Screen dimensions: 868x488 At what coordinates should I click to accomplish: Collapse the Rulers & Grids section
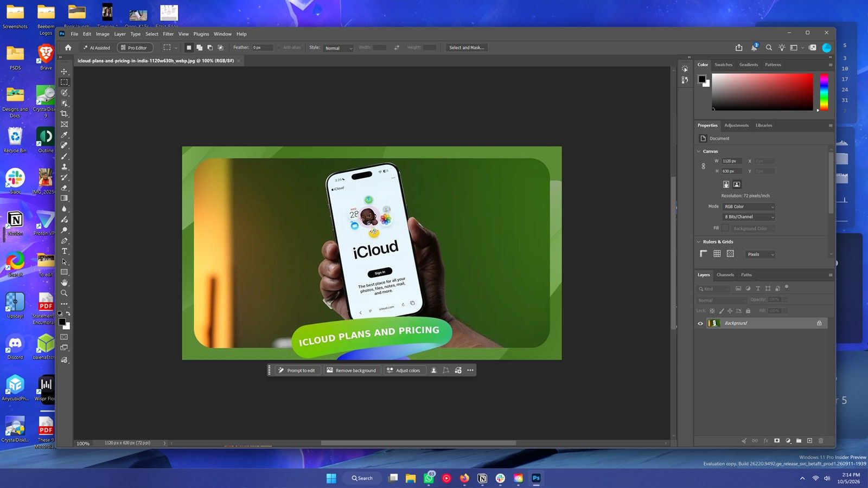(699, 242)
